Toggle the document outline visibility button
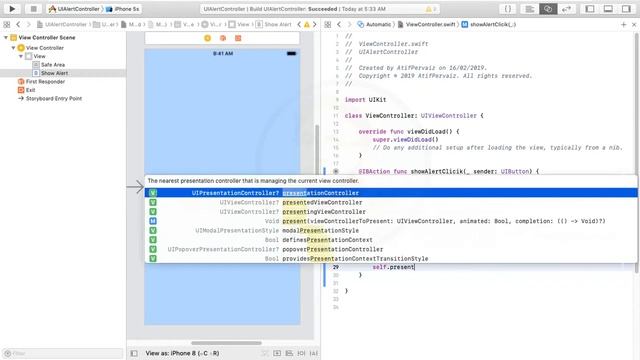 (x=134, y=353)
